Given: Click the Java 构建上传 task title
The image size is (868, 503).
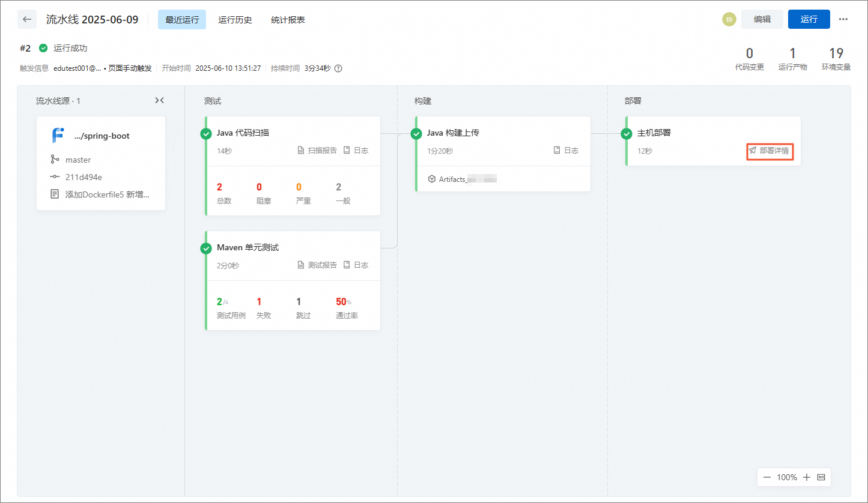Looking at the screenshot, I should [x=453, y=133].
